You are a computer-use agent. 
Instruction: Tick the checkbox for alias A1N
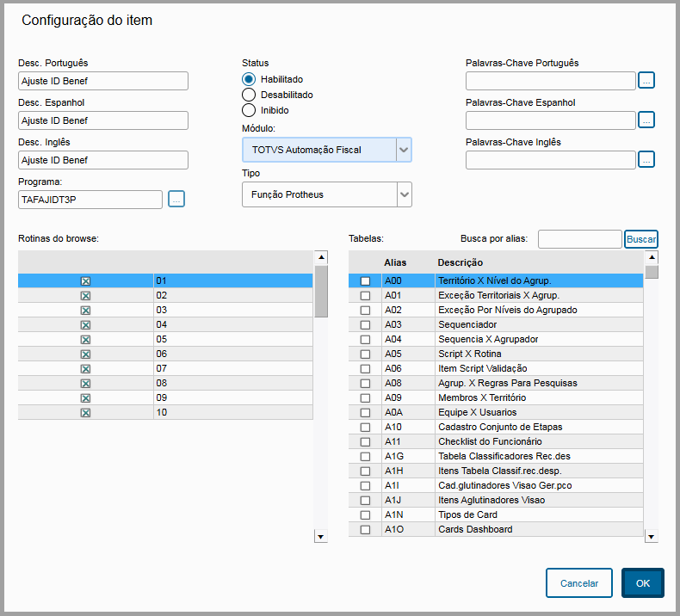coord(365,515)
